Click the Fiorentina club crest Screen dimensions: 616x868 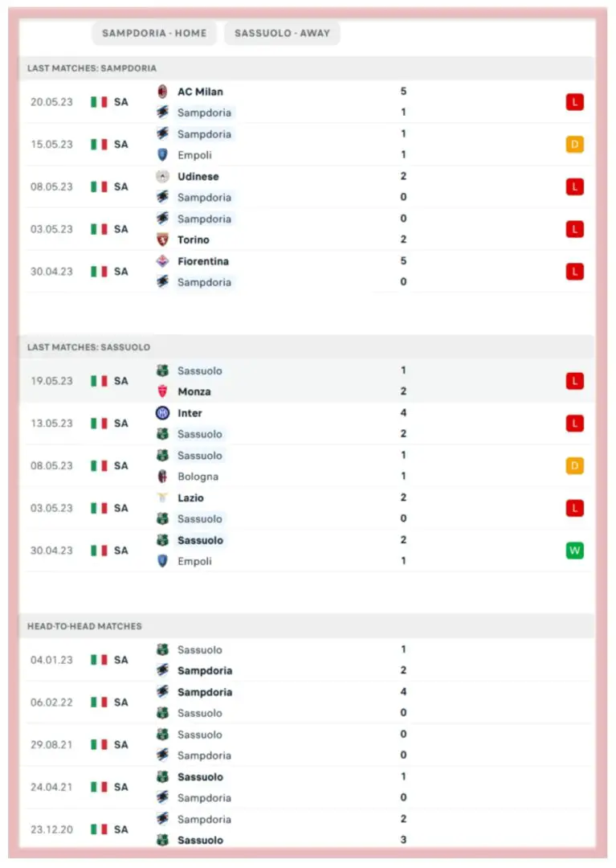click(x=163, y=261)
